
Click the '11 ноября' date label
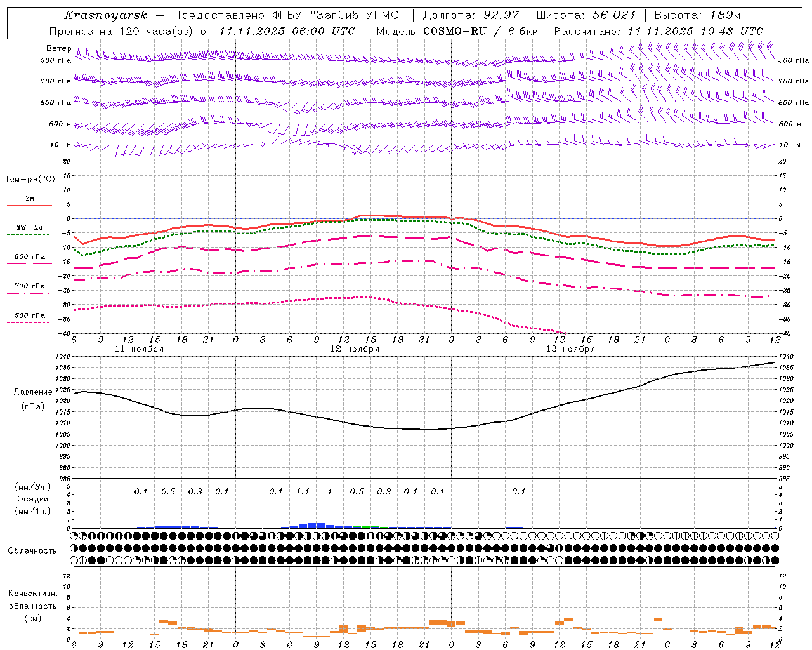(x=139, y=349)
